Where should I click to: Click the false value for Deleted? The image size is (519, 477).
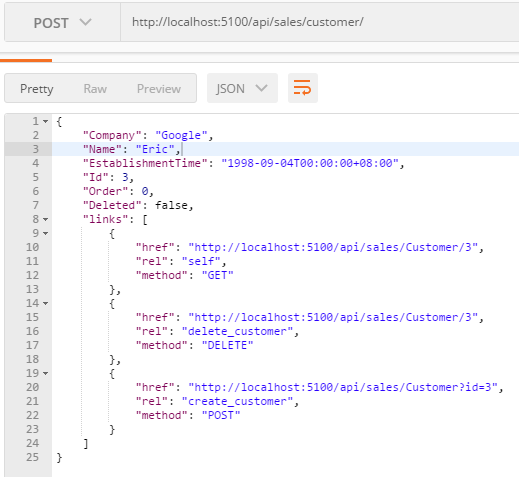[x=171, y=205]
